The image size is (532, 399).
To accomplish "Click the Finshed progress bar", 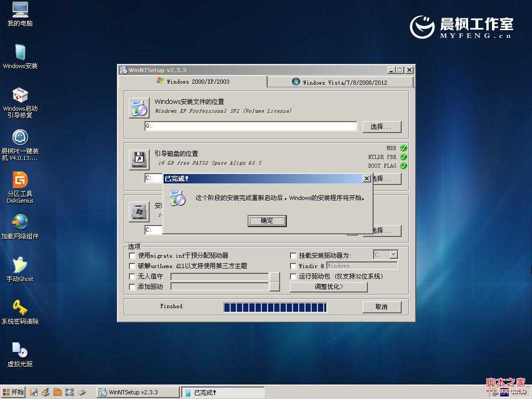I will (275, 307).
